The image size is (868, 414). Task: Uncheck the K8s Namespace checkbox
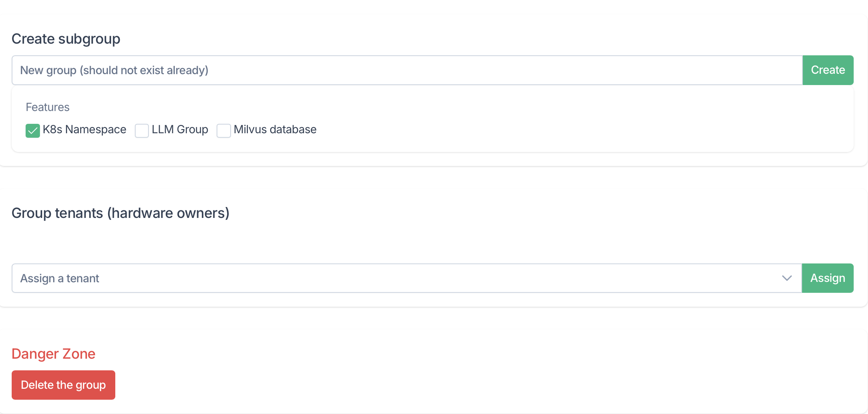click(x=33, y=131)
